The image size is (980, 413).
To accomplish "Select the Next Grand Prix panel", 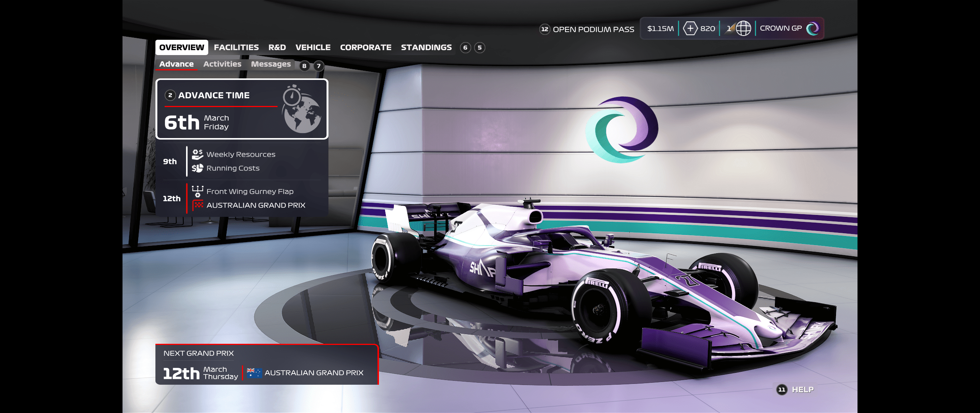I will click(x=267, y=364).
